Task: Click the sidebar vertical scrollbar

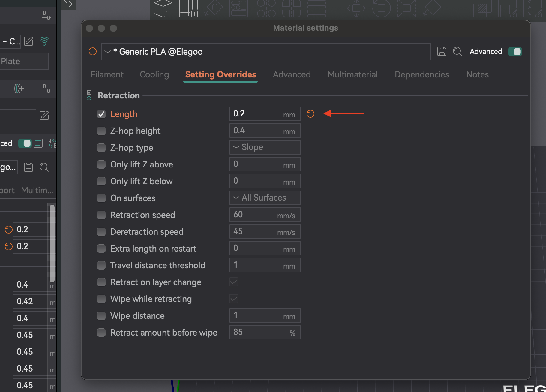Action: click(x=52, y=243)
